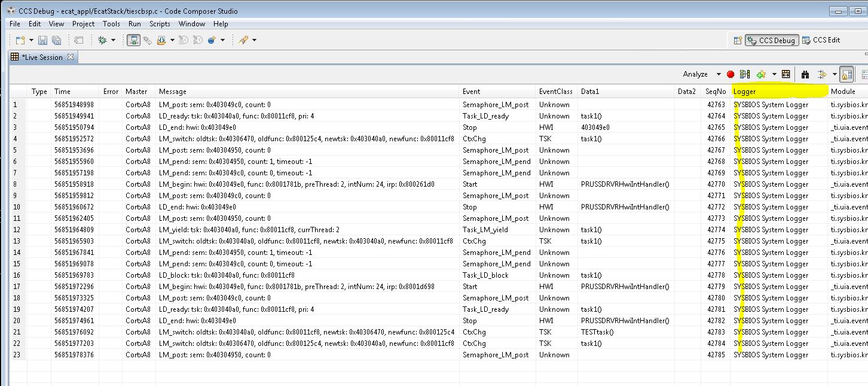Click the red stop recording icon
This screenshot has height=386, width=868.
(731, 74)
